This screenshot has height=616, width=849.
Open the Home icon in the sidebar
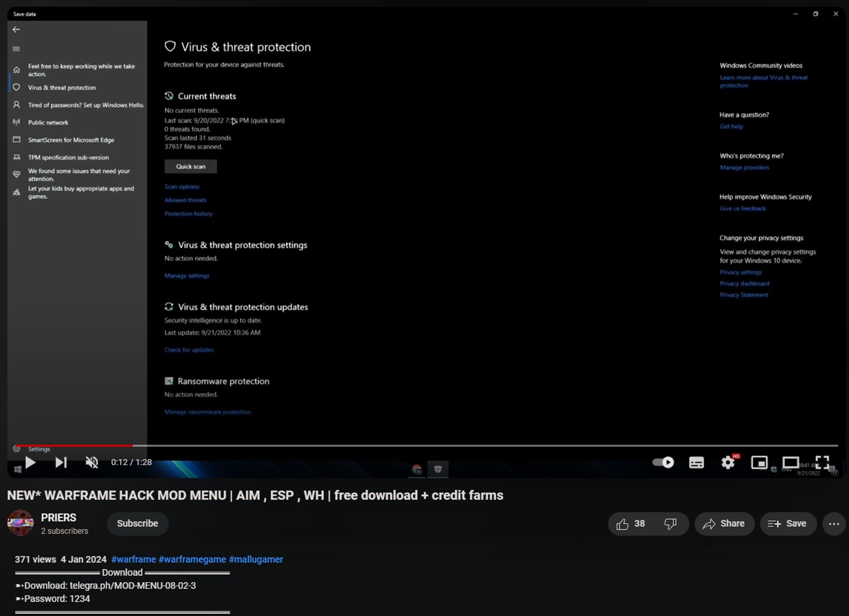click(x=17, y=70)
